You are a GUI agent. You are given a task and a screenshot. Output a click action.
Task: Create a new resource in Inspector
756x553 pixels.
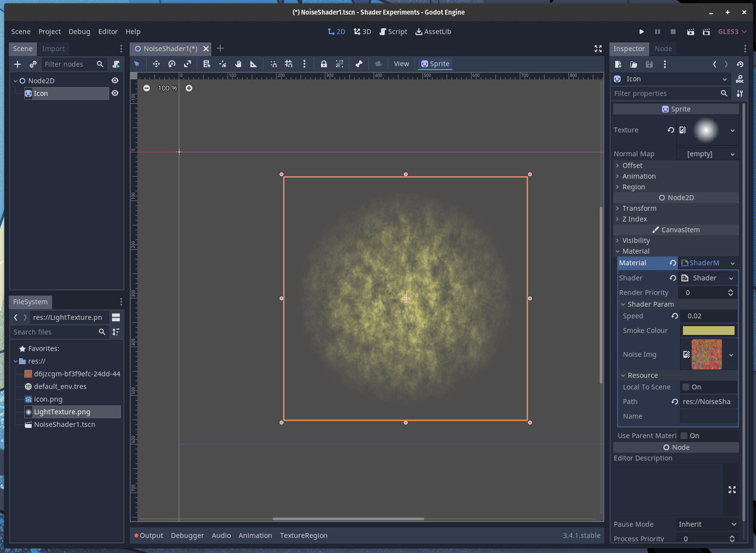tap(618, 64)
